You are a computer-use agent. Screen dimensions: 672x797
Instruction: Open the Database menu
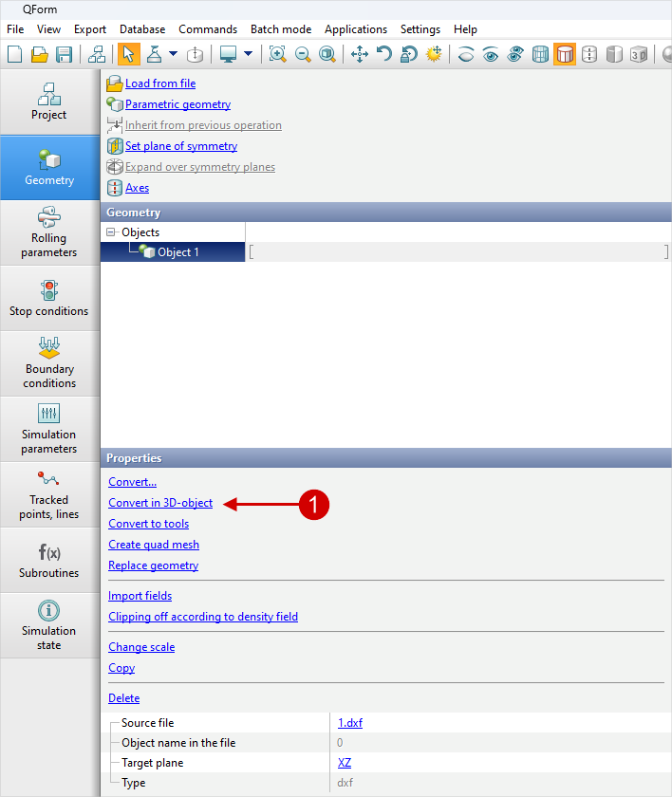tap(142, 29)
